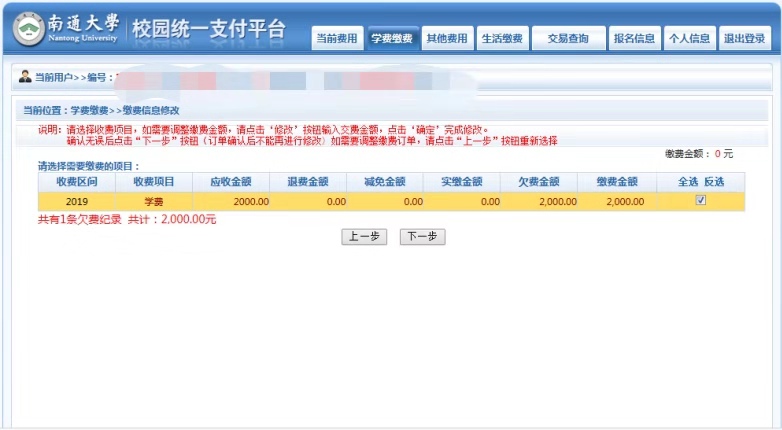Toggle the checkbox for the 2019 学费 row
This screenshot has height=430, width=782.
701,200
